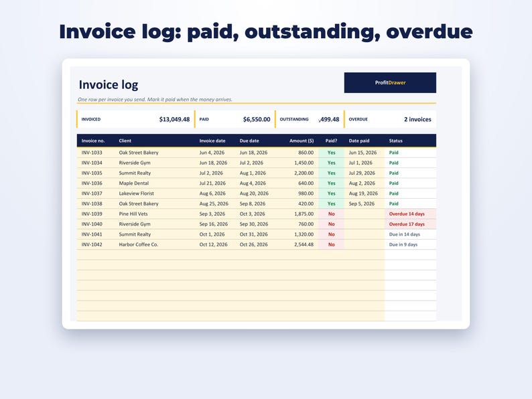
Task: Select date paid Aug 19, 2026
Action: tap(363, 193)
